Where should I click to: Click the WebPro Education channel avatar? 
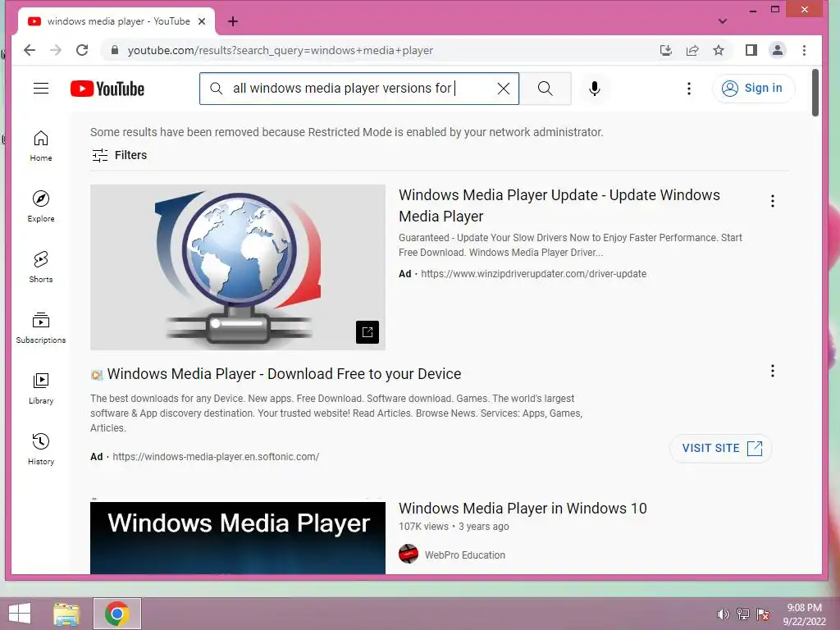tap(409, 554)
